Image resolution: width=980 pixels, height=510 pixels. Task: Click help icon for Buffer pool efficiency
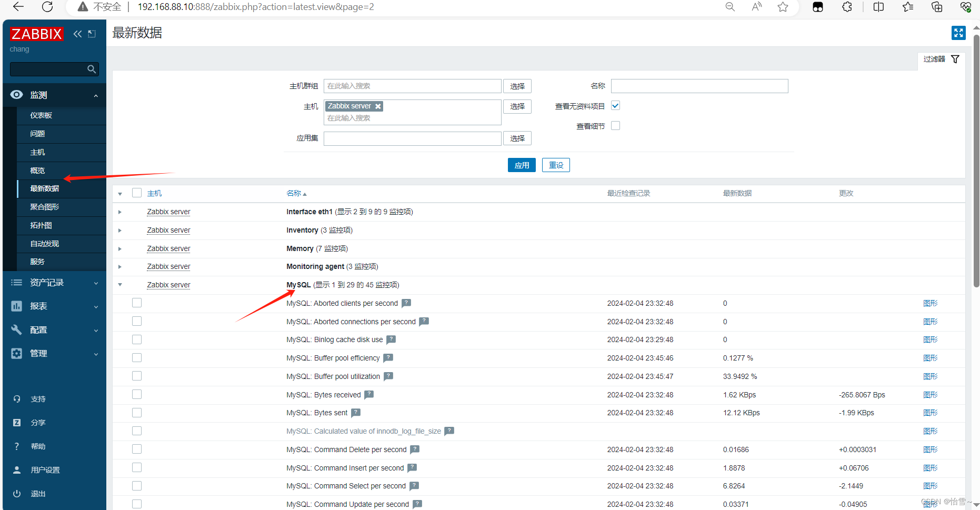388,358
